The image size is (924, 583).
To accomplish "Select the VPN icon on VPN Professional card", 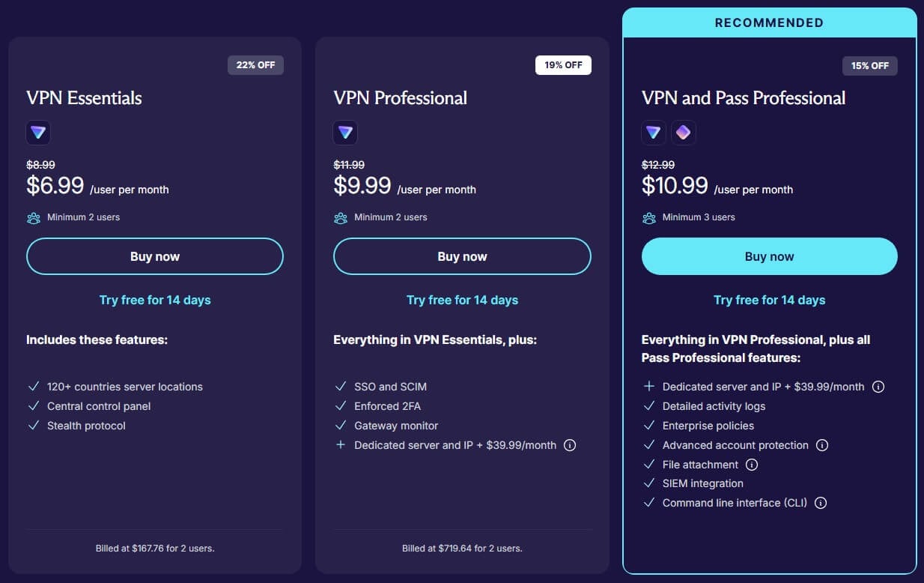I will click(x=345, y=133).
